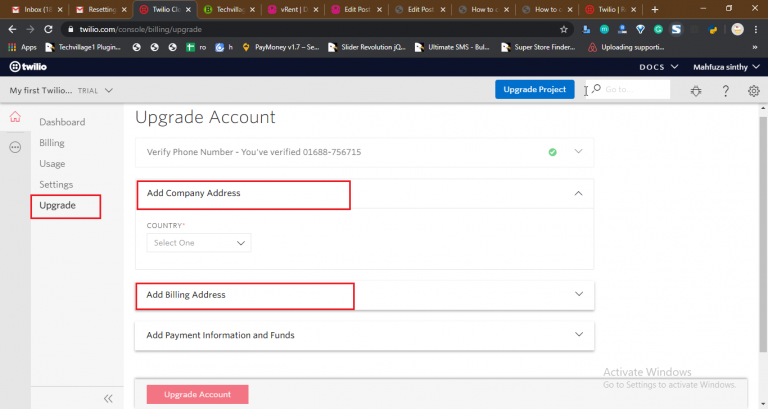Click the Upgrade Project button

tap(535, 90)
